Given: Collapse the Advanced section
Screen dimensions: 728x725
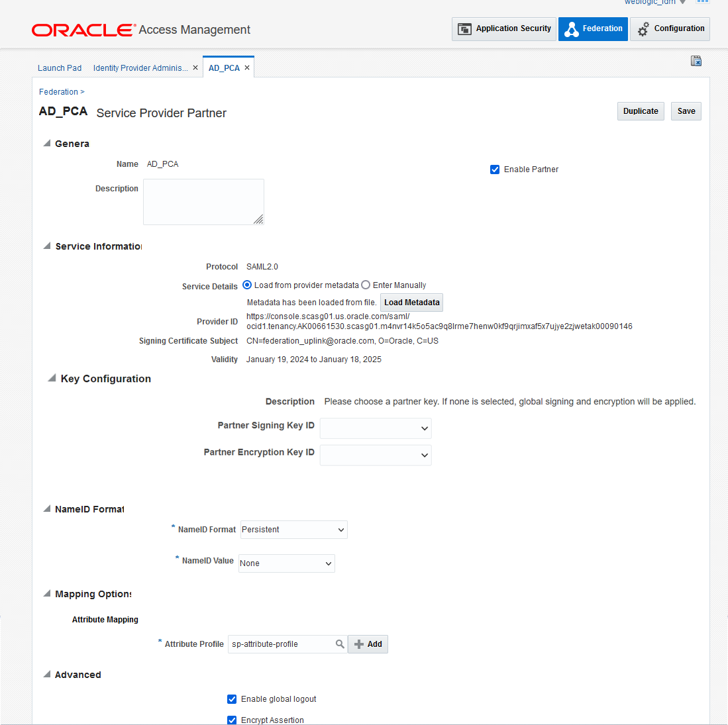Looking at the screenshot, I should click(47, 675).
